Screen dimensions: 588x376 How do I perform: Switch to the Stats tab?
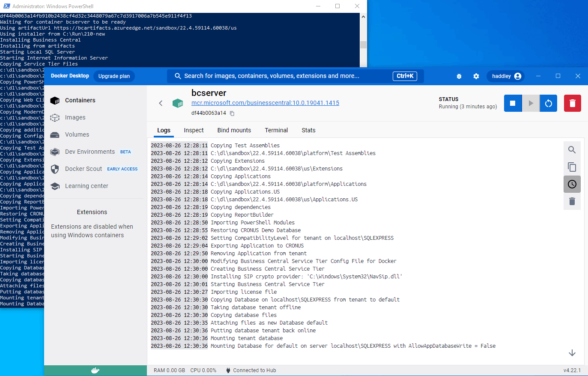[308, 130]
